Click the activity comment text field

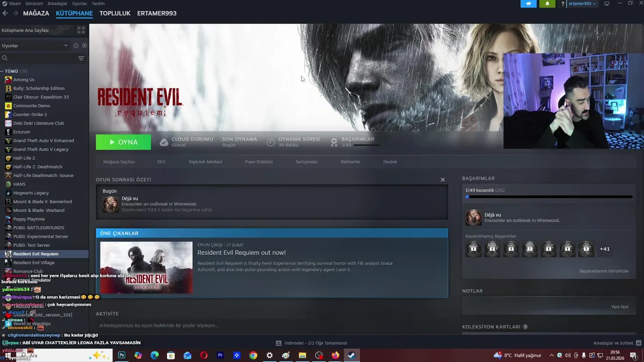[x=272, y=326]
